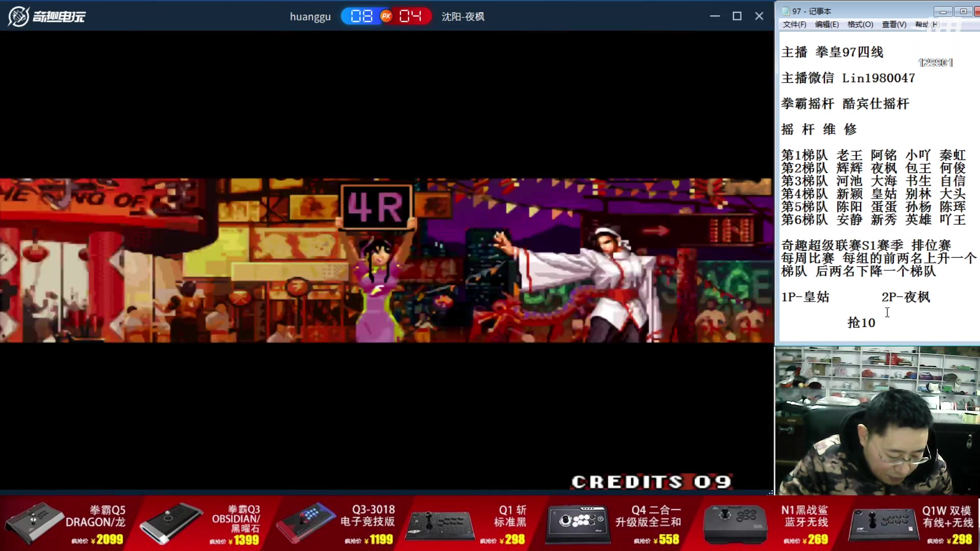The width and height of the screenshot is (980, 551).
Task: Open the 文件(F) menu in Notepad
Action: (x=794, y=24)
